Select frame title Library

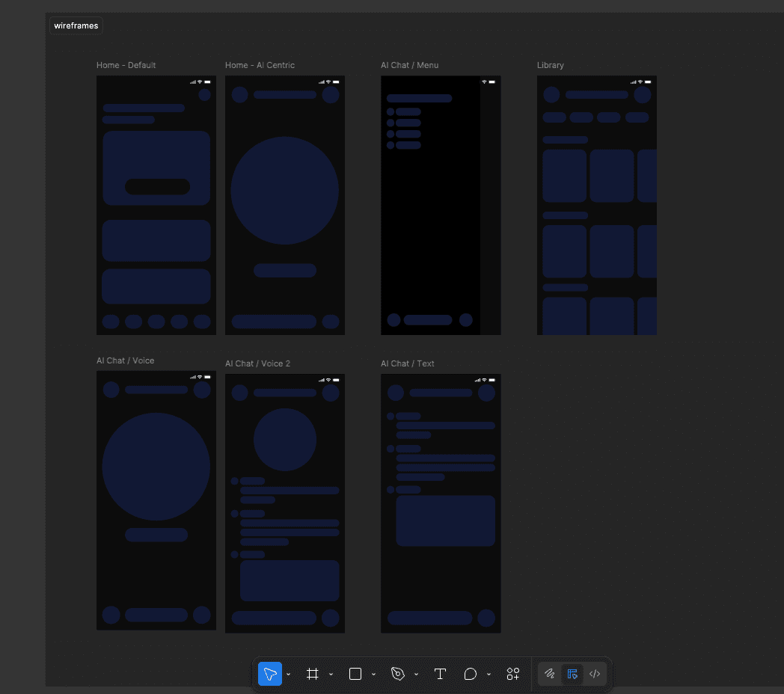pyautogui.click(x=551, y=65)
